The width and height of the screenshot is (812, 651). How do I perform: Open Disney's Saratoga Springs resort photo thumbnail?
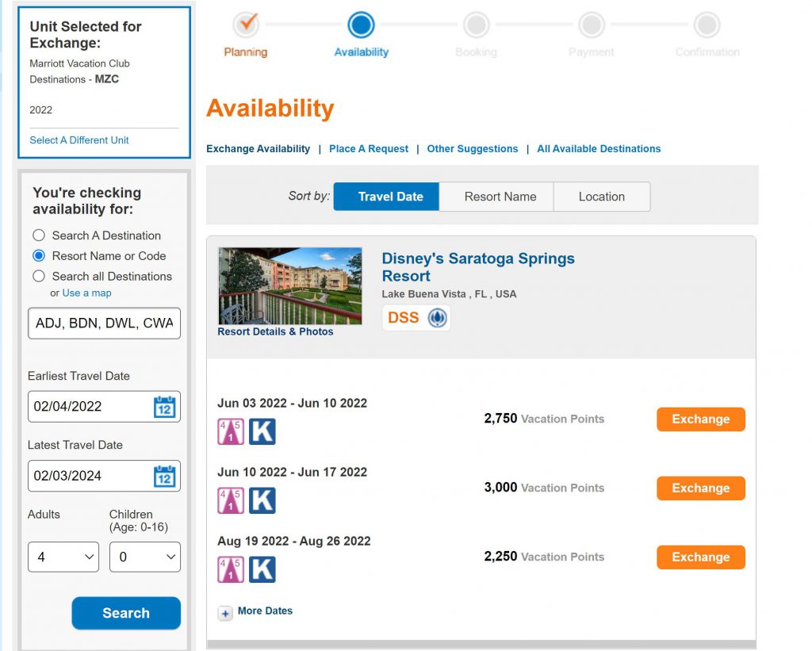[289, 285]
